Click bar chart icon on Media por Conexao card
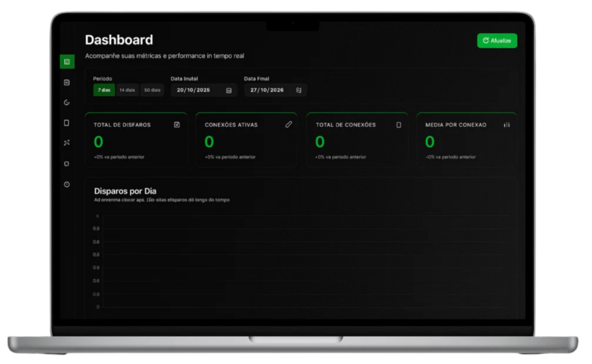 pyautogui.click(x=506, y=125)
